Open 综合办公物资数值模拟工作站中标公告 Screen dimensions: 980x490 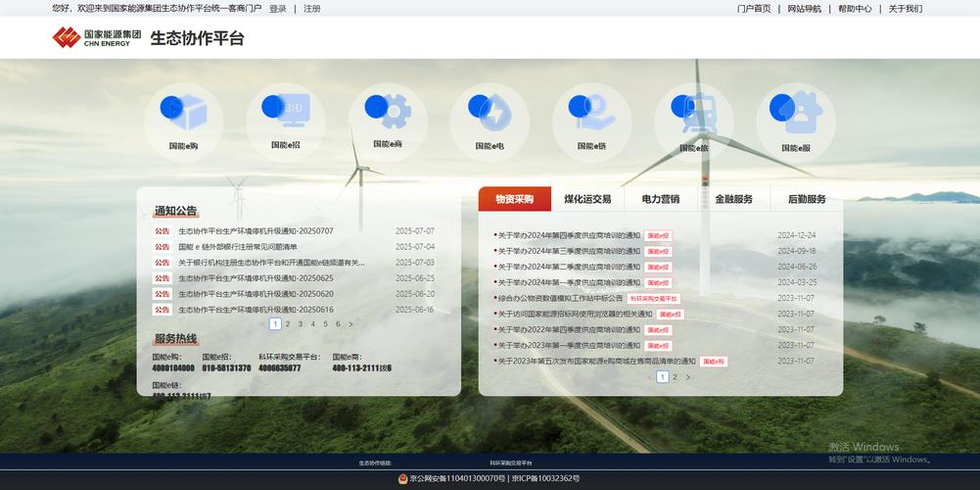pyautogui.click(x=560, y=299)
